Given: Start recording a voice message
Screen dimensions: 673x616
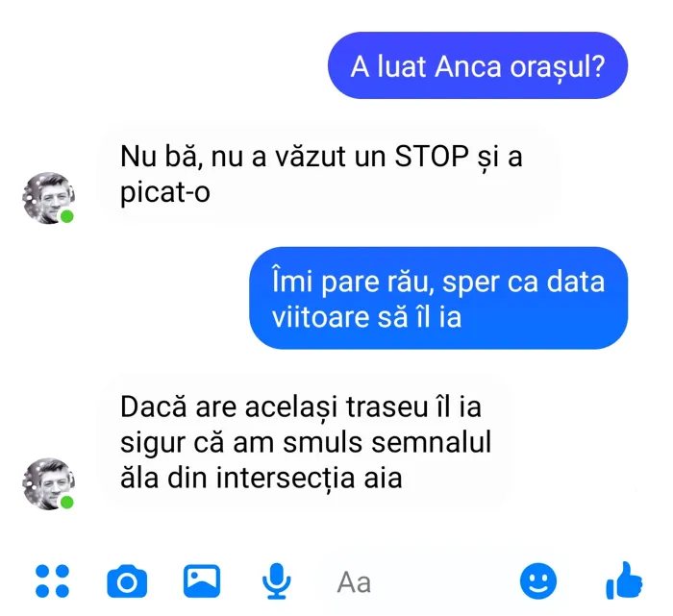Looking at the screenshot, I should pos(277,580).
